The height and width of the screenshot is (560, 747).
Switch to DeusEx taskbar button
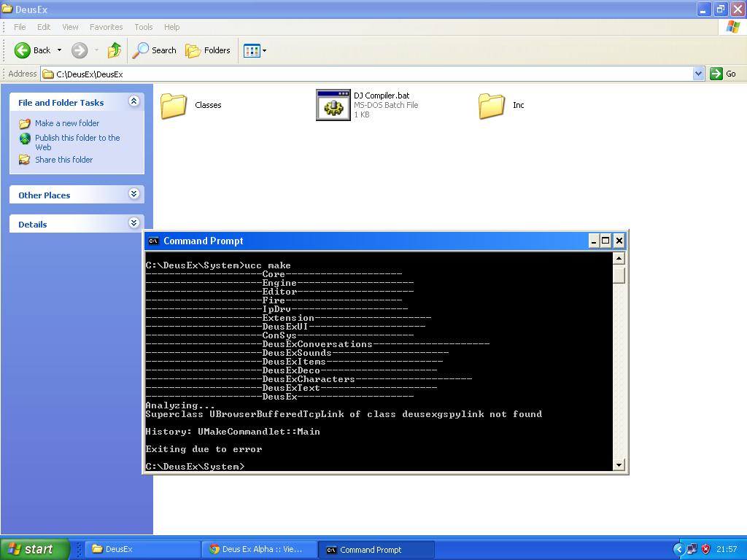143,549
